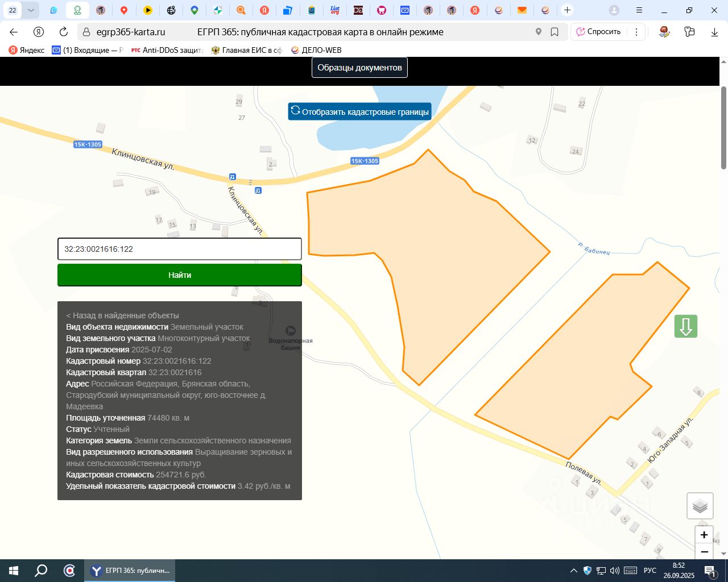Image resolution: width=728 pixels, height=582 pixels.
Task: Switch to the yellow play-button browser tab
Action: coord(147,10)
